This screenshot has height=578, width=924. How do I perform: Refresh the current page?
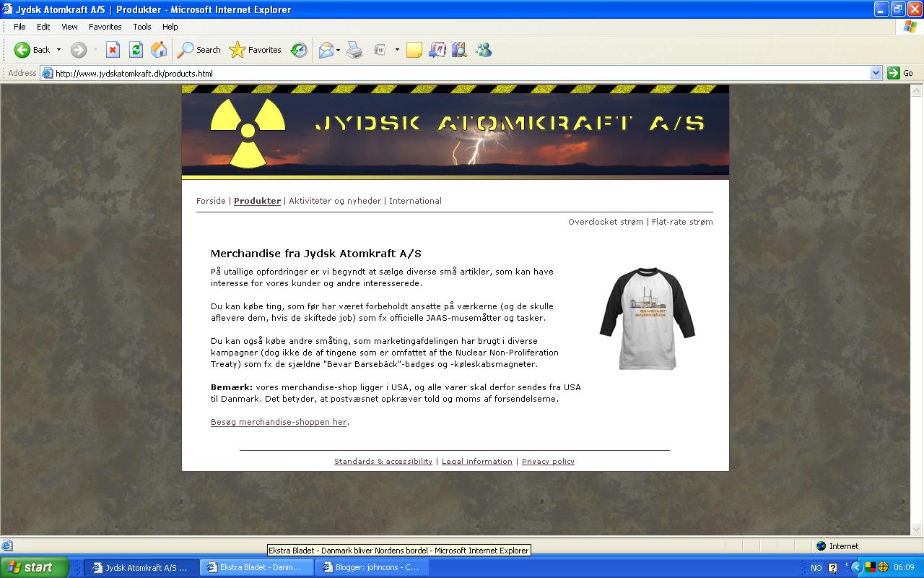(x=136, y=50)
